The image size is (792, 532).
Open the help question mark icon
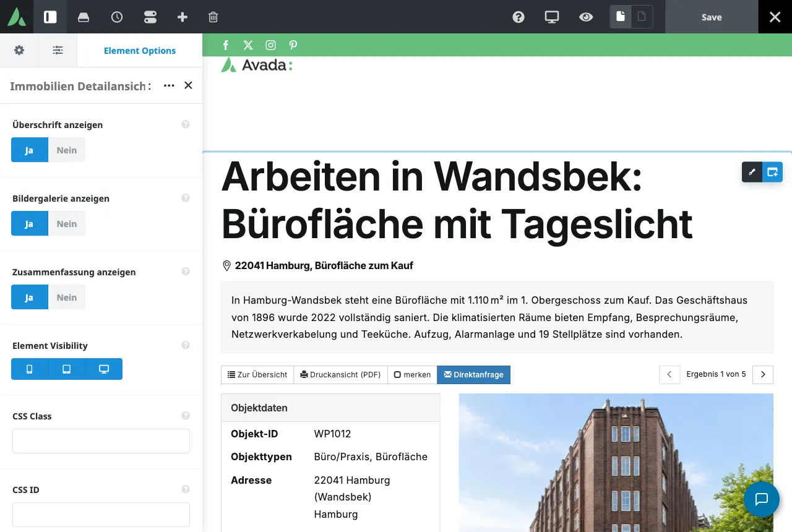click(519, 17)
